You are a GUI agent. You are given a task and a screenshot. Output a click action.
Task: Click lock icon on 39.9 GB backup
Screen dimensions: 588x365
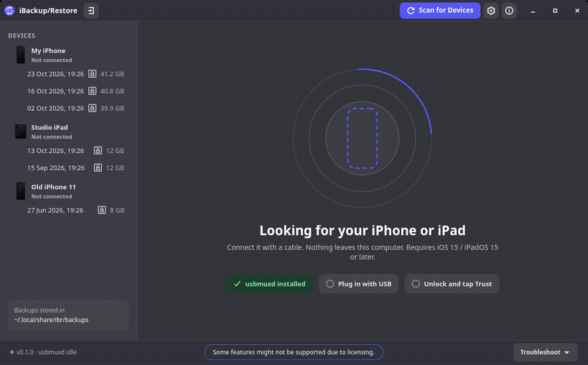(x=92, y=108)
